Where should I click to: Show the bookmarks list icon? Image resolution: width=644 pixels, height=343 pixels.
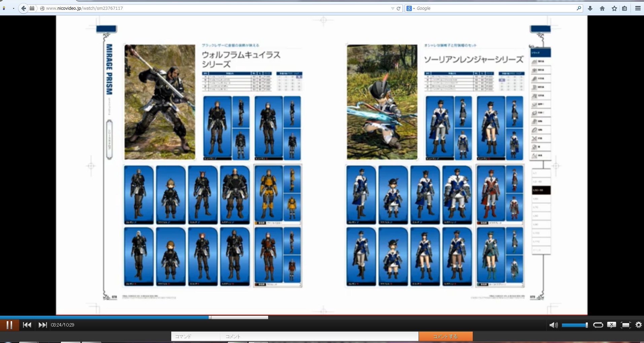pyautogui.click(x=624, y=8)
